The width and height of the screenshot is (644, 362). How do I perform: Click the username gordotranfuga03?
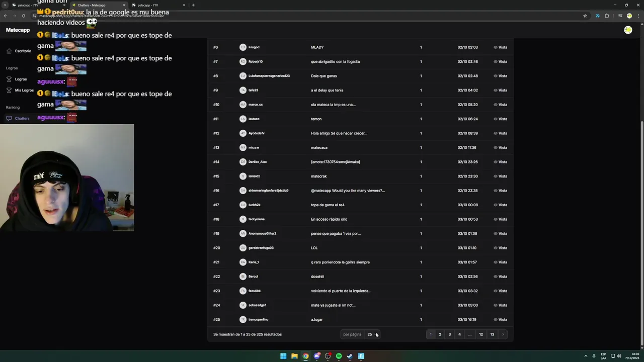pos(261,248)
